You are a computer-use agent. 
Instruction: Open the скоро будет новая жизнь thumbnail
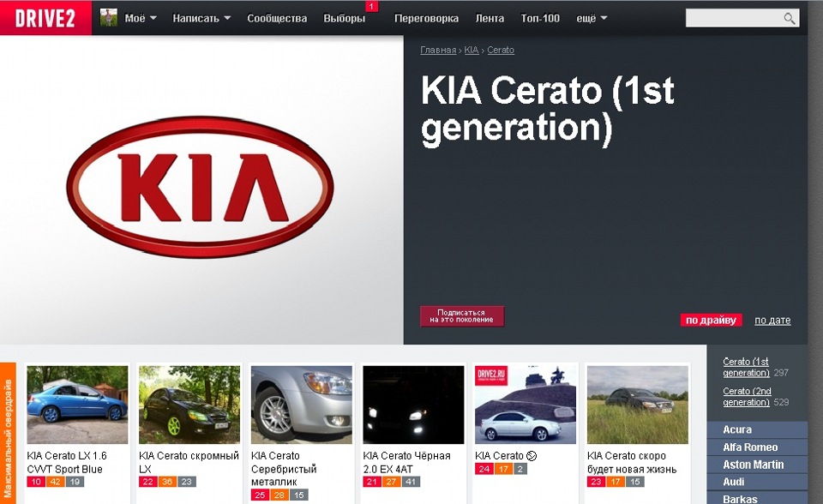coord(638,405)
